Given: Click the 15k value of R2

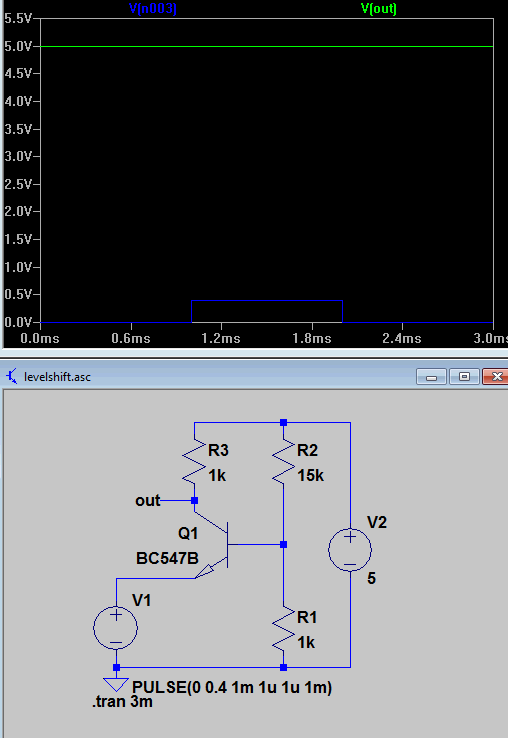Looking at the screenshot, I should [x=310, y=475].
